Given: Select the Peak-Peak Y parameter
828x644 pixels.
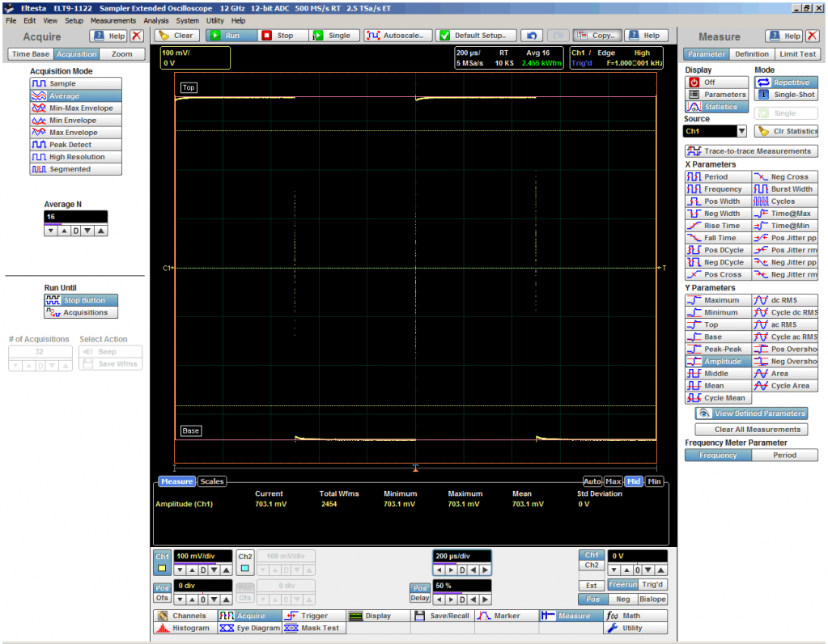Looking at the screenshot, I should point(717,350).
